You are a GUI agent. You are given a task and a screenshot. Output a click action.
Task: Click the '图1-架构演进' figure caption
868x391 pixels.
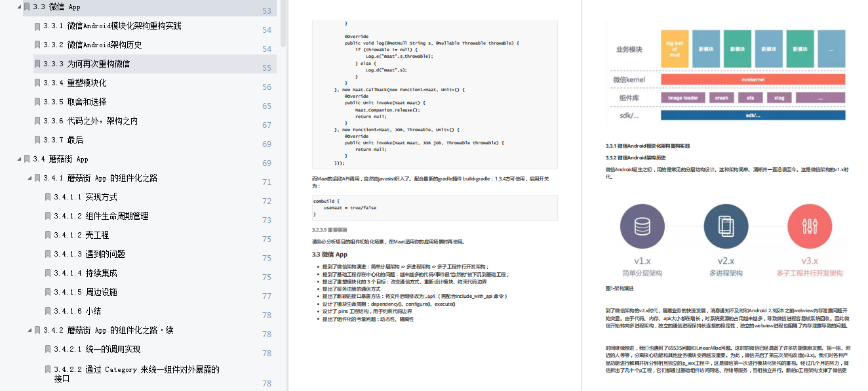click(620, 289)
